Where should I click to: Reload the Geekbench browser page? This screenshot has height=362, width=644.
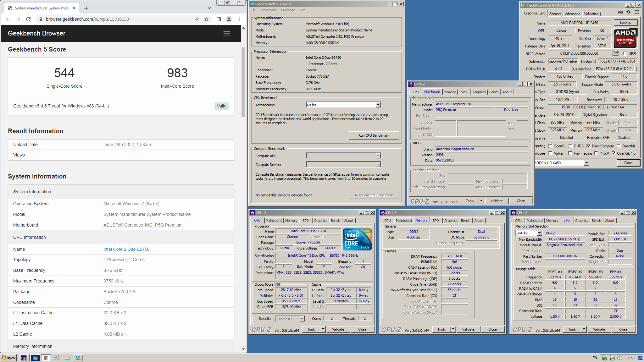[x=28, y=19]
